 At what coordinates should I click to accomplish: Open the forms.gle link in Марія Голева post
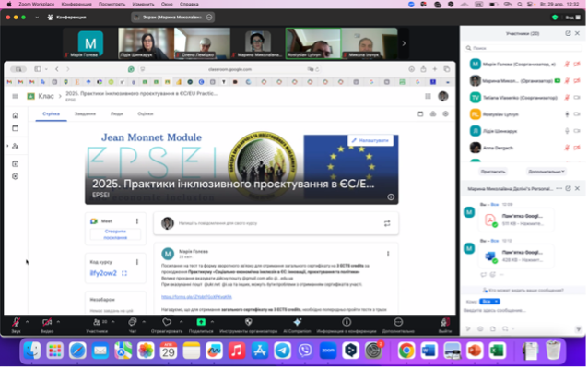(x=196, y=297)
